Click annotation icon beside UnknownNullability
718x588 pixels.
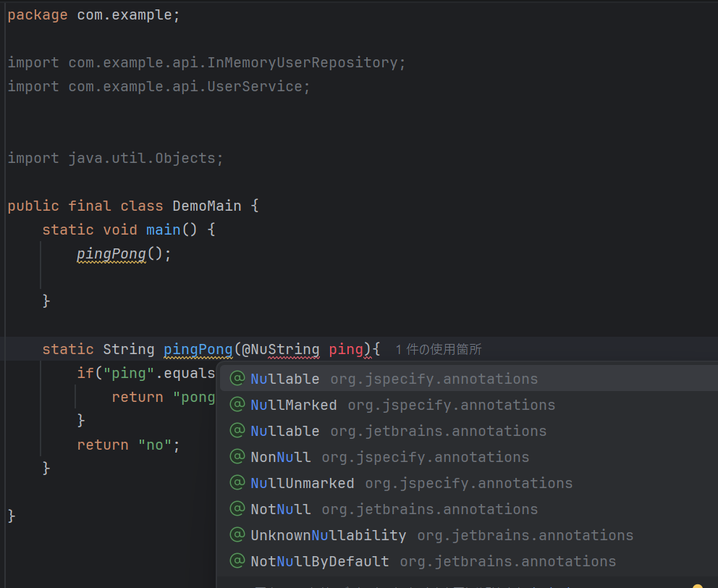tap(237, 535)
